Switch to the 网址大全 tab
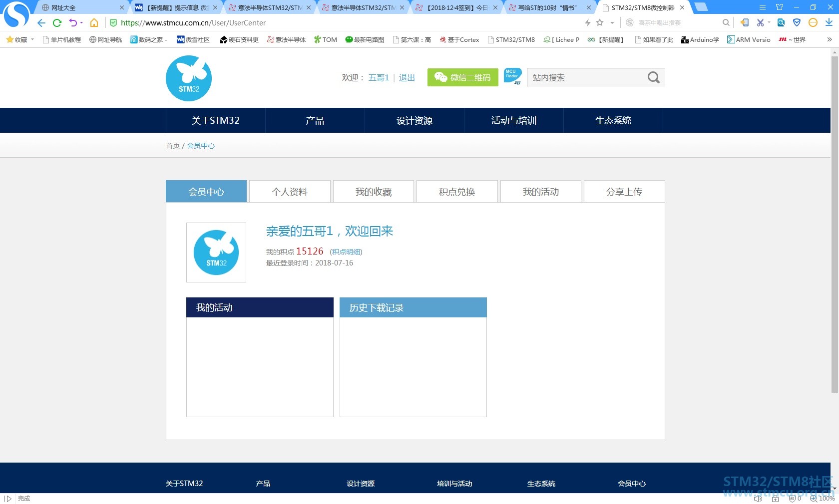 [80, 7]
